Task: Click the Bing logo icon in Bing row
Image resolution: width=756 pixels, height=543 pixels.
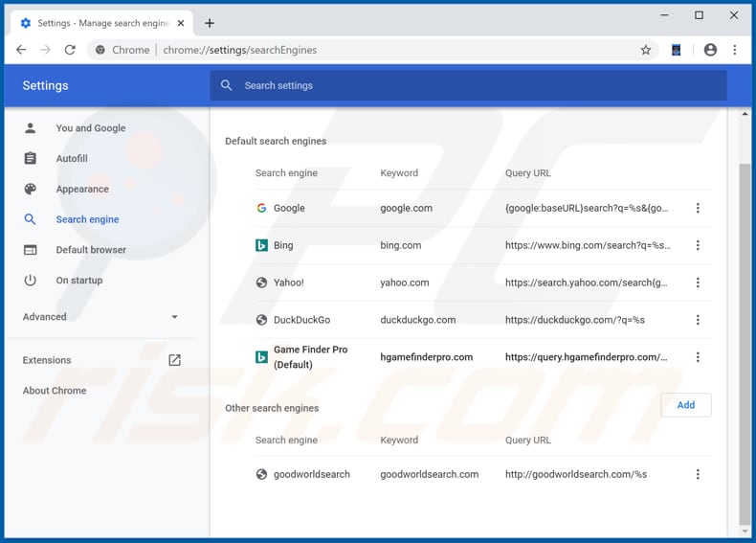Action: coord(261,245)
